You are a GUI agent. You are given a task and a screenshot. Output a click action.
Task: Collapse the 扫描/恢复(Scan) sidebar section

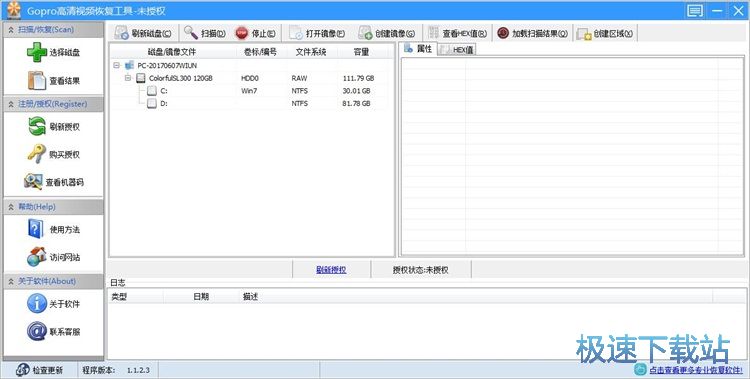[x=11, y=30]
